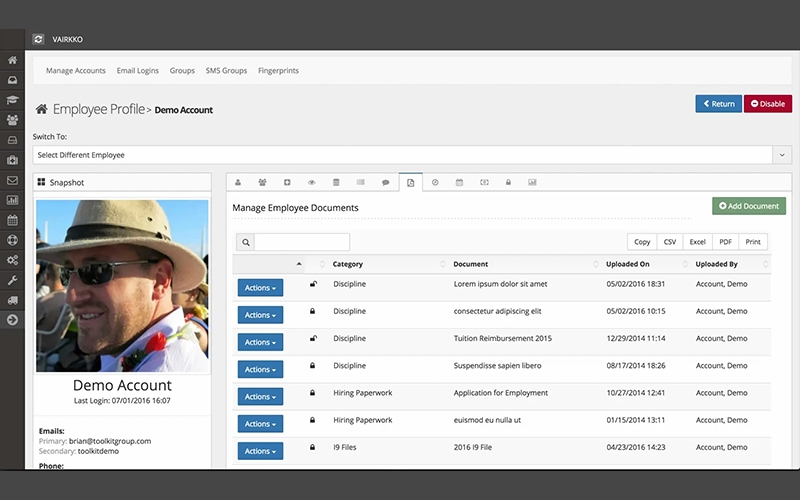Click the clock tab icon in profile

click(x=435, y=183)
